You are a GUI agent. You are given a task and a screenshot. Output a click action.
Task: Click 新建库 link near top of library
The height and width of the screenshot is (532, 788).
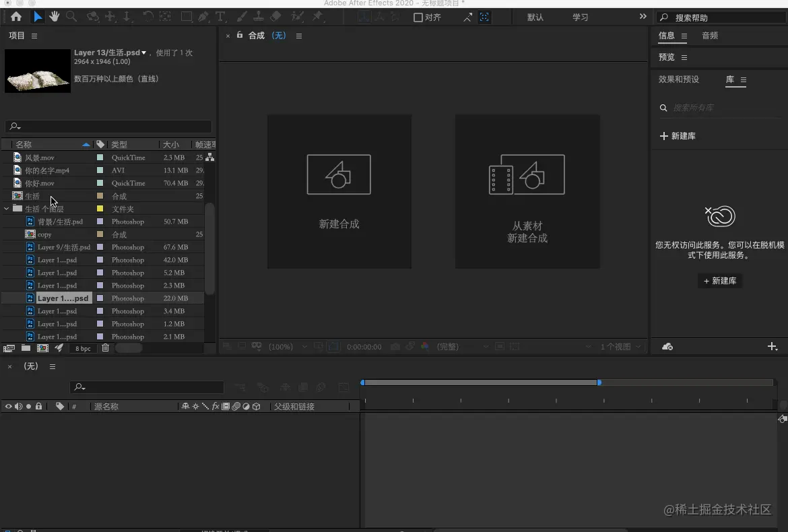click(678, 136)
